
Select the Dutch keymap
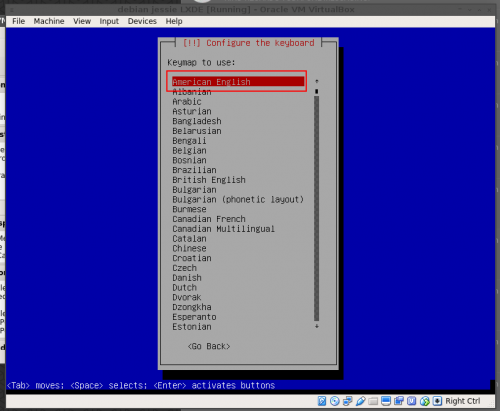[x=184, y=288]
